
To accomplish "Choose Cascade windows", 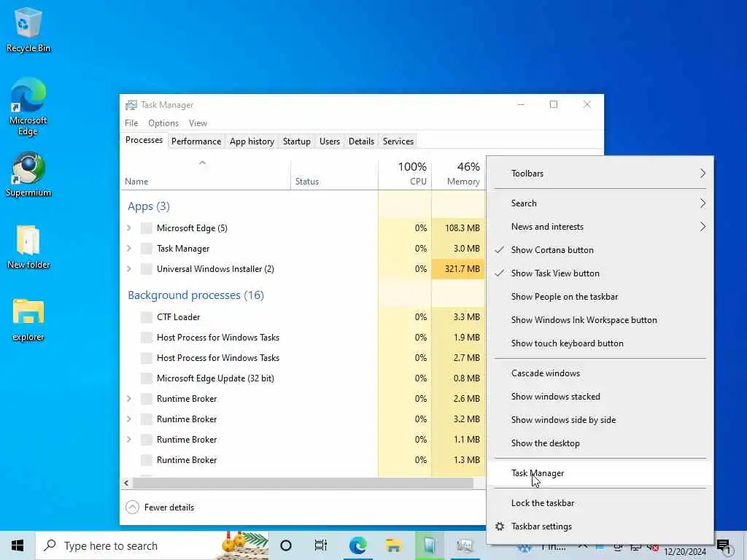I will coord(600,373).
